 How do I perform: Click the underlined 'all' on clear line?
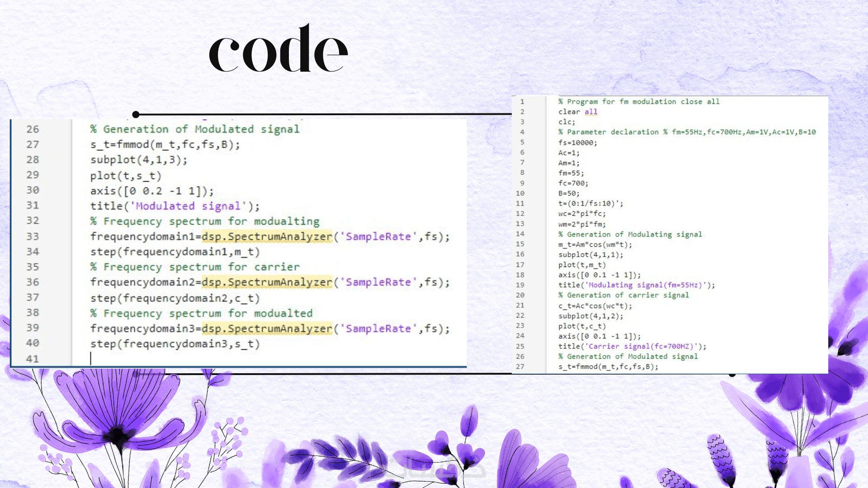tap(591, 112)
